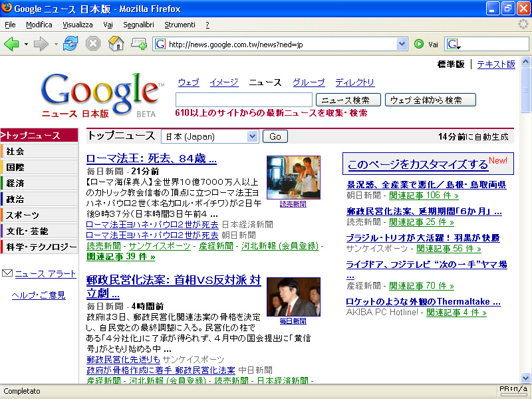This screenshot has width=532, height=399.
Task: Click the Google search engine icon in search bar
Action: click(x=453, y=44)
